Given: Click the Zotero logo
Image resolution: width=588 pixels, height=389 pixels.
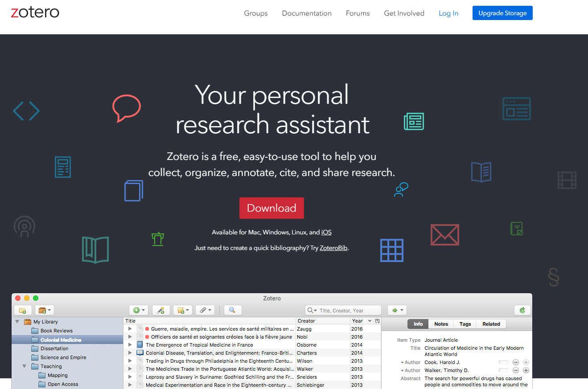Looking at the screenshot, I should click(35, 12).
